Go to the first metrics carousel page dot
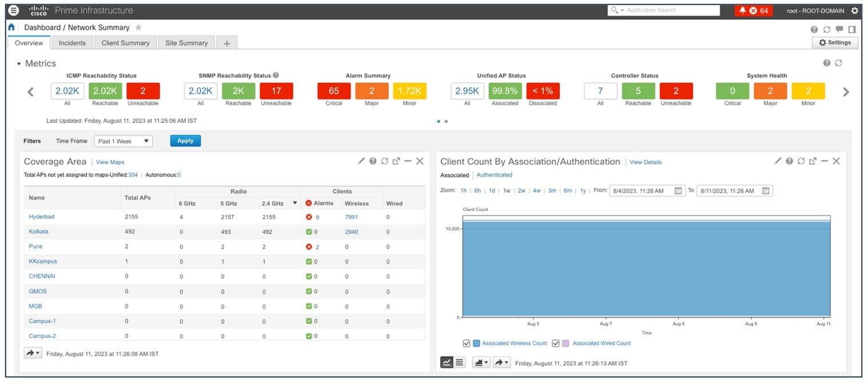Viewport: 868px width, 382px height. click(439, 121)
